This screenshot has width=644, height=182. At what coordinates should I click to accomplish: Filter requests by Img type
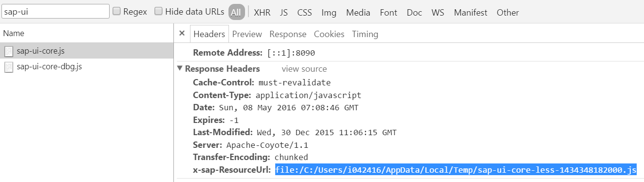tap(329, 13)
